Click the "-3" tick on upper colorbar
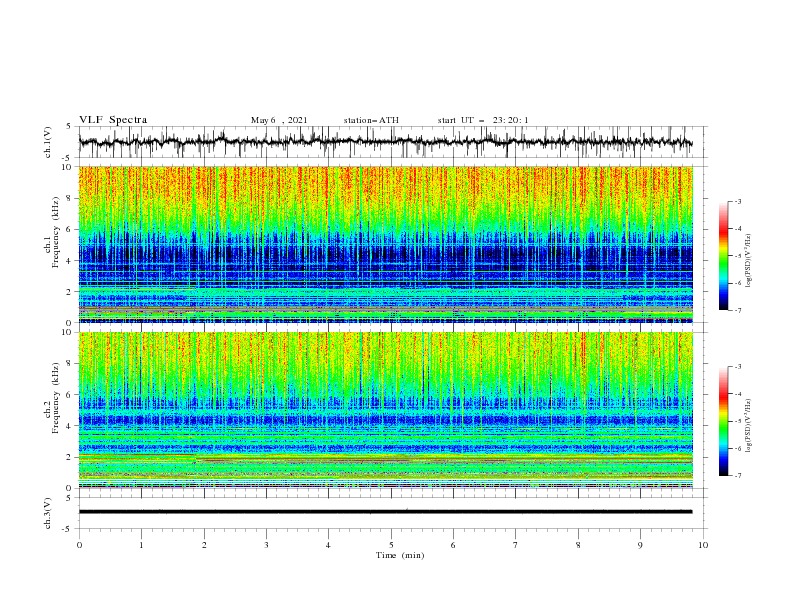 (737, 201)
